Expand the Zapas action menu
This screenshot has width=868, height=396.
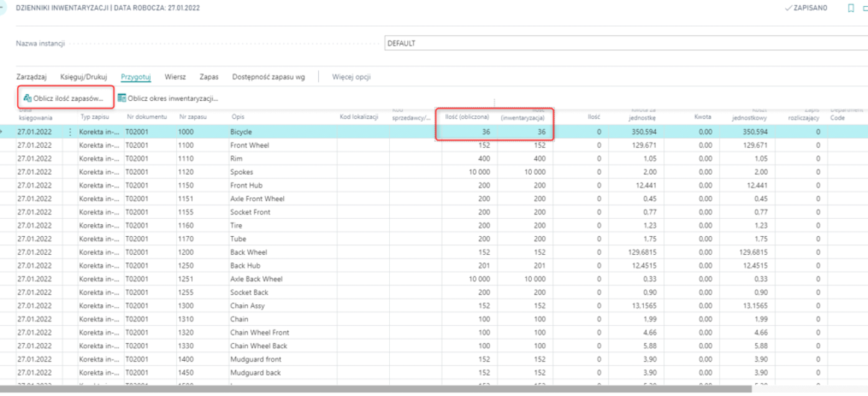click(x=208, y=76)
